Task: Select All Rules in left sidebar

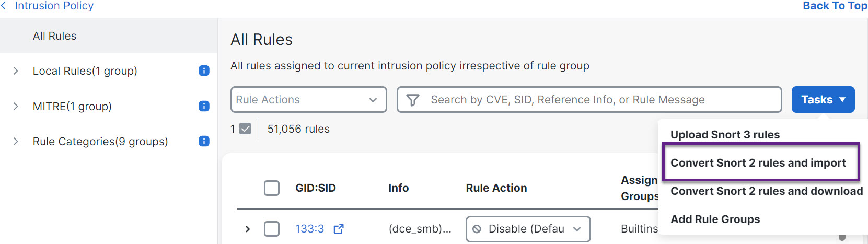Action: 54,36
